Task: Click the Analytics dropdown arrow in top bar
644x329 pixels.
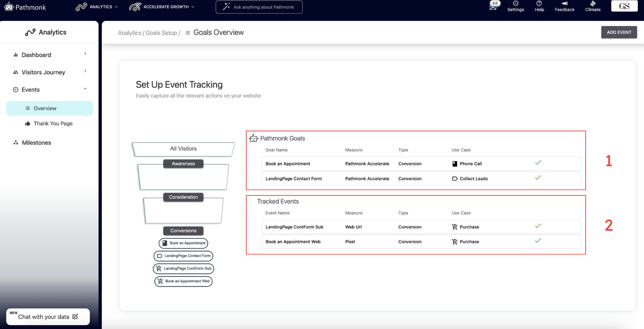Action: 116,7
